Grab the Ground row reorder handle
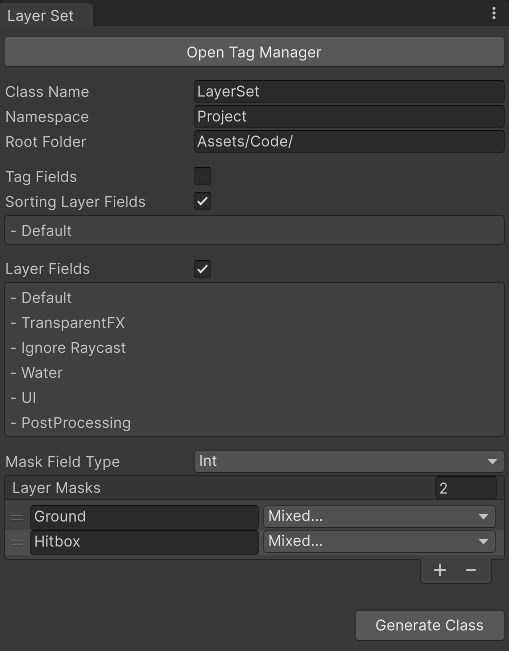Screen dimensions: 509x651 point(17,517)
